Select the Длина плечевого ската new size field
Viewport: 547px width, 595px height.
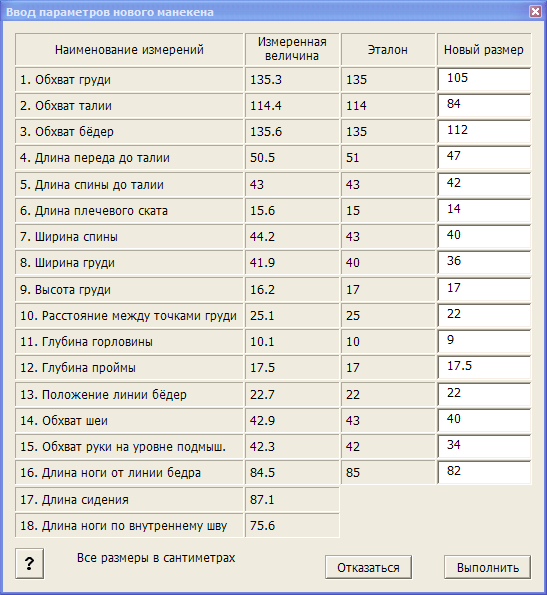(x=484, y=211)
